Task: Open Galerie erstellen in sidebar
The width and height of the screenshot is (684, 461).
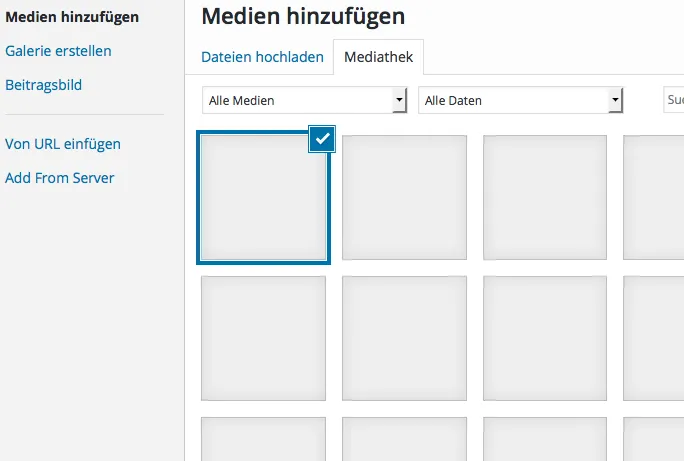Action: pos(58,51)
